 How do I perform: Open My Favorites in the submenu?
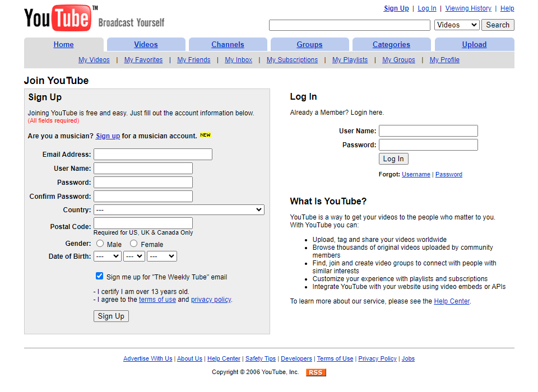143,60
